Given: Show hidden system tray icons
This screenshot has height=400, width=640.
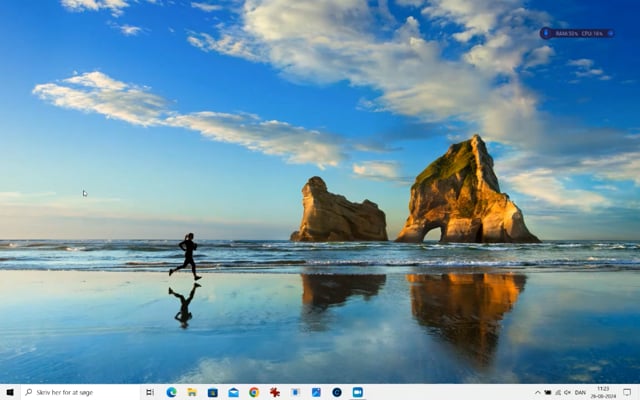Looking at the screenshot, I should (x=537, y=392).
